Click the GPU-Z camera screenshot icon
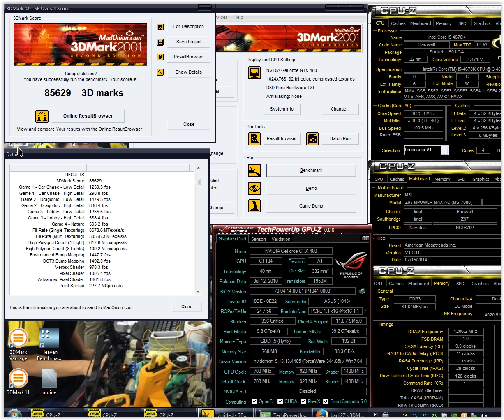 pos(365,238)
